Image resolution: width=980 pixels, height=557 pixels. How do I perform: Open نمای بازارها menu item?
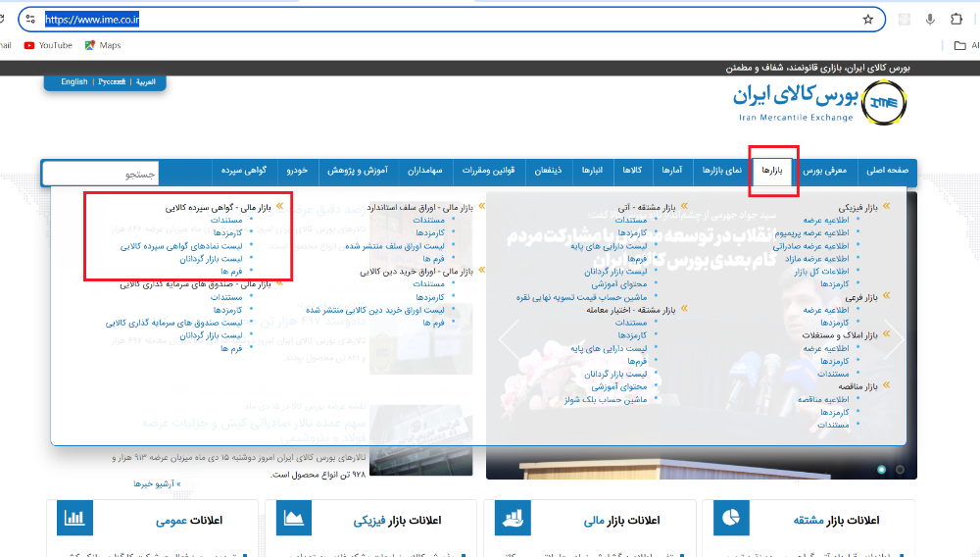pos(722,170)
